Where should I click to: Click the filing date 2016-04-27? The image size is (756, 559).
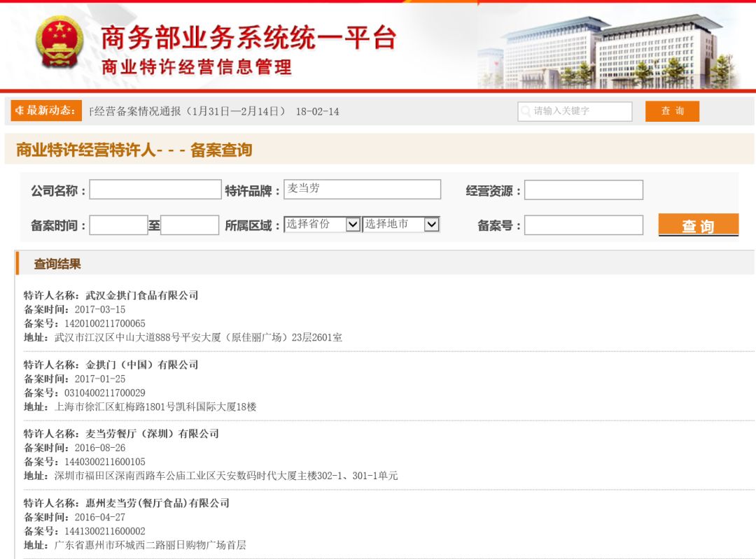point(100,517)
